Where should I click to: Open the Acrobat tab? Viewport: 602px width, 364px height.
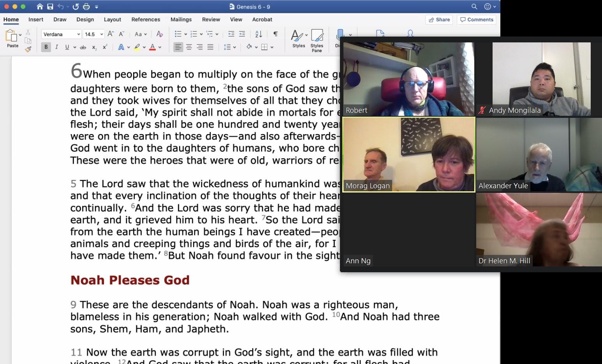(262, 19)
